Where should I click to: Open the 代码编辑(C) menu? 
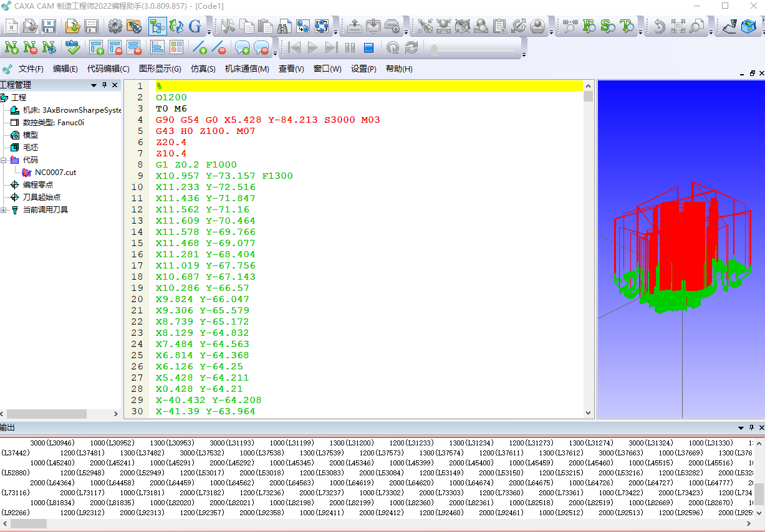(108, 69)
